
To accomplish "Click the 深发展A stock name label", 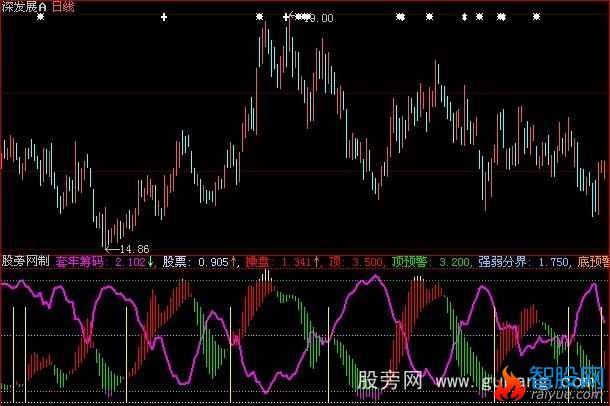I will 24,7.
